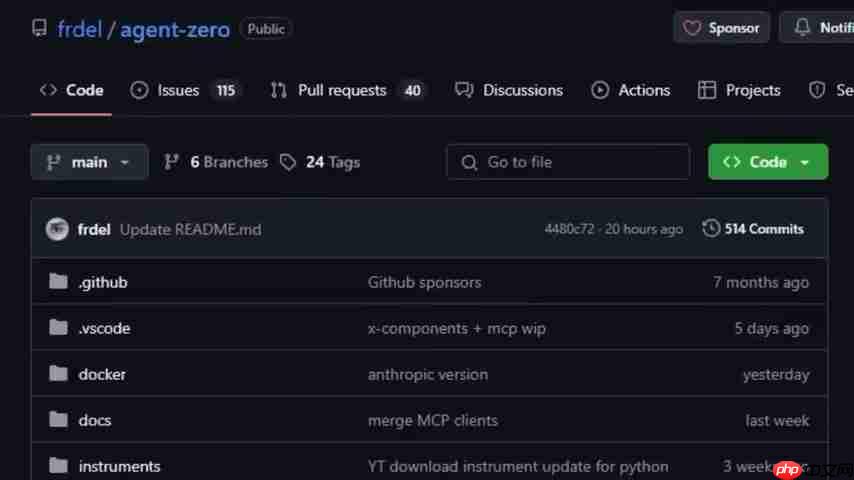Screen dimensions: 854x480
Task: Click the Actions play icon
Action: tap(600, 90)
